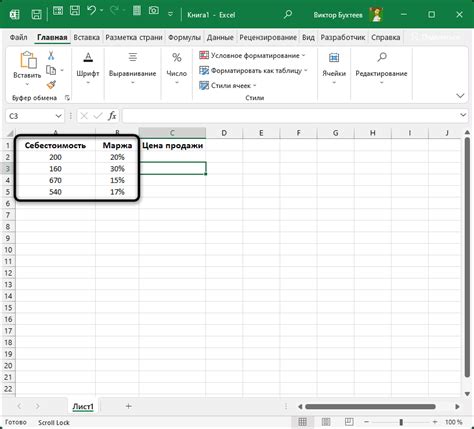Click the formula bar input field
474x429 pixels.
(x=290, y=116)
